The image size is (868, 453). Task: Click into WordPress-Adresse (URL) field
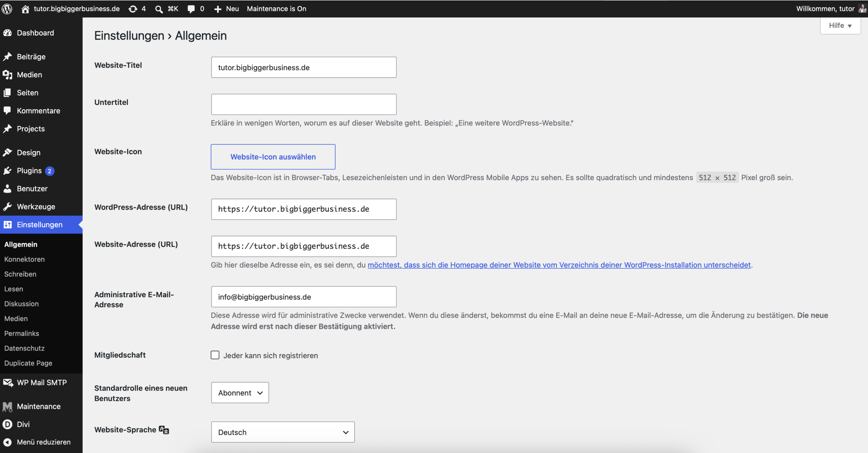(x=304, y=209)
